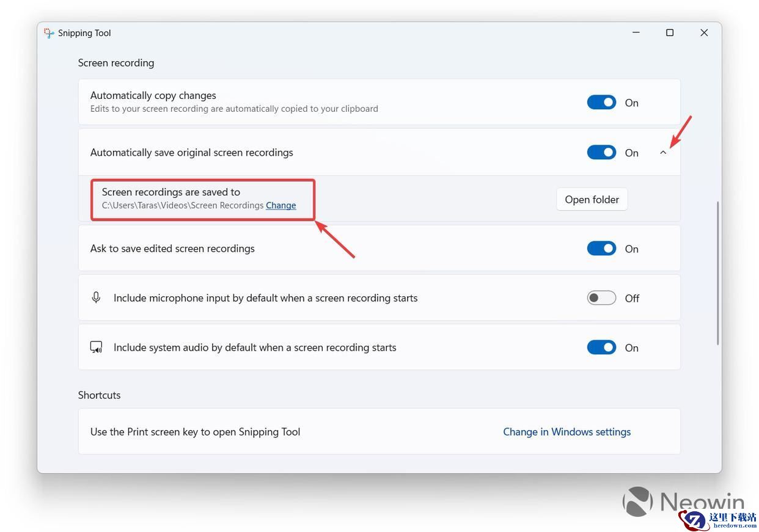Disable automatically save original screen recordings
Image resolution: width=759 pixels, height=532 pixels.
tap(601, 152)
